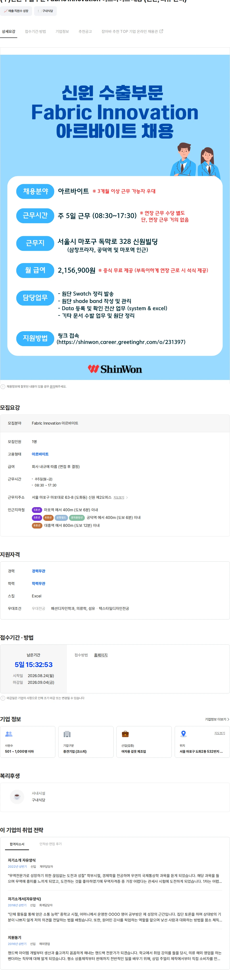The image size is (230, 980).
Task: Click the coffee cup icon in 복리후생
Action: click(17, 797)
